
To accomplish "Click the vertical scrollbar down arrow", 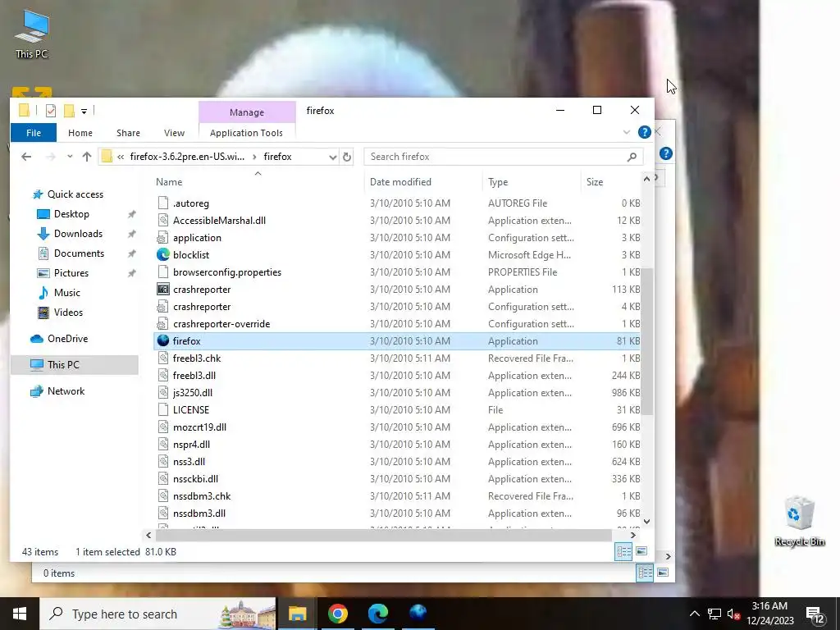I will 647,521.
